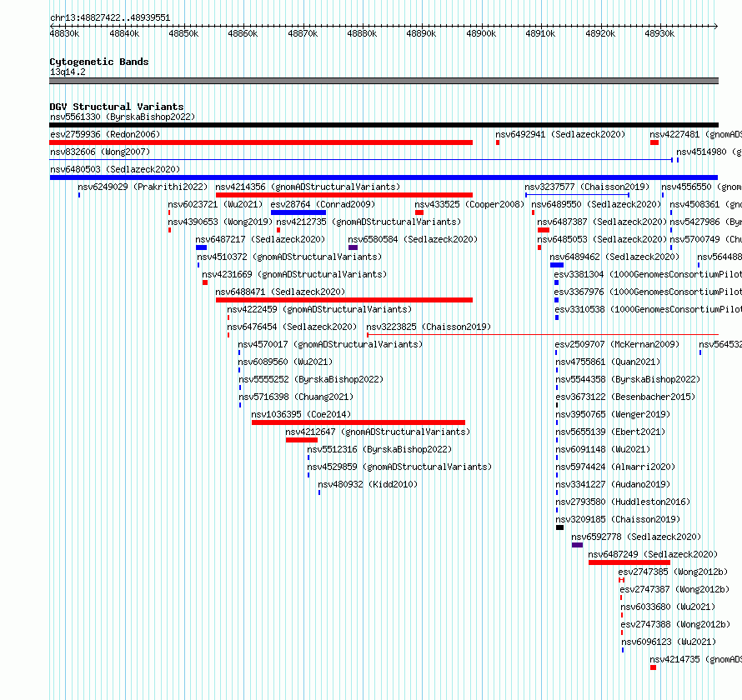Open nsv5555252 (ByrskaBishop2022) label

(x=311, y=379)
